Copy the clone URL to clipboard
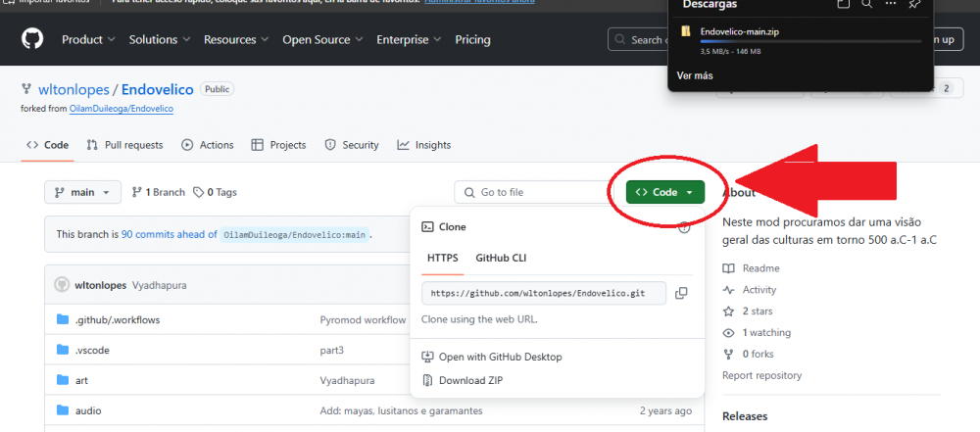 click(x=681, y=293)
